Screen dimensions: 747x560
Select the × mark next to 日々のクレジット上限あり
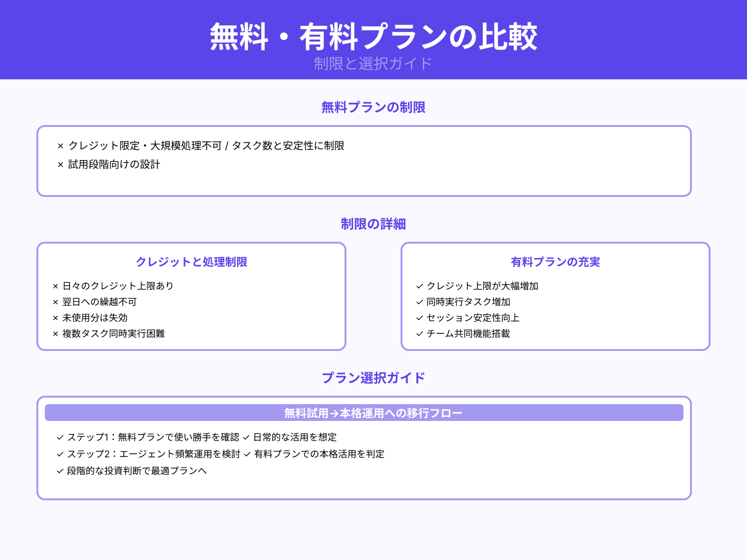pos(55,286)
